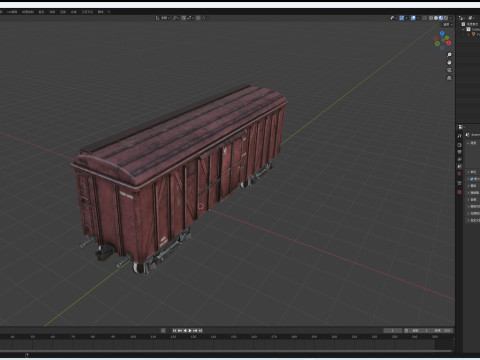Toggle the camera view icon
This screenshot has width=480, height=360.
449,70
